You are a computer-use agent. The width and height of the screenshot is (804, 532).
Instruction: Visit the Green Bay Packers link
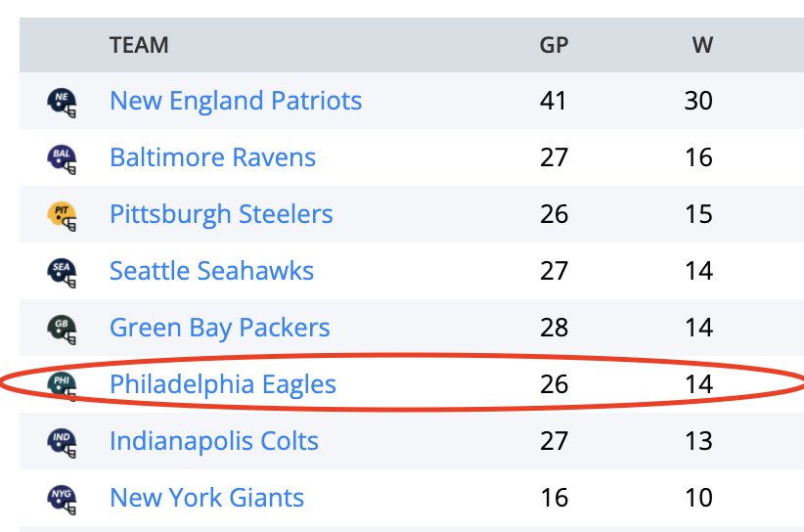(219, 328)
